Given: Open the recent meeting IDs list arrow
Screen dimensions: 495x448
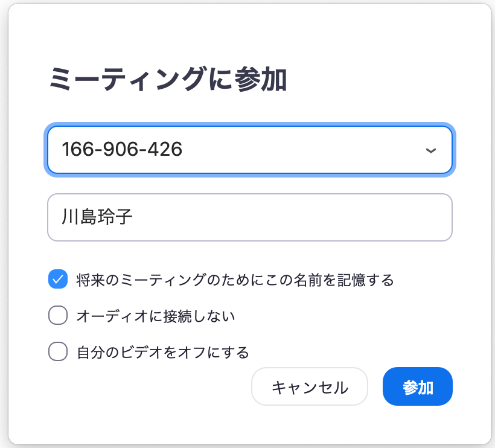Looking at the screenshot, I should point(430,150).
